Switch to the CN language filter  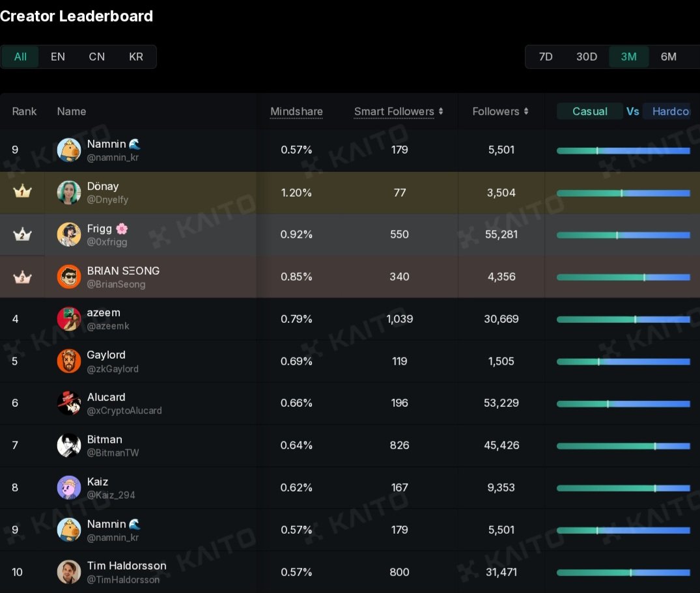pyautogui.click(x=97, y=57)
